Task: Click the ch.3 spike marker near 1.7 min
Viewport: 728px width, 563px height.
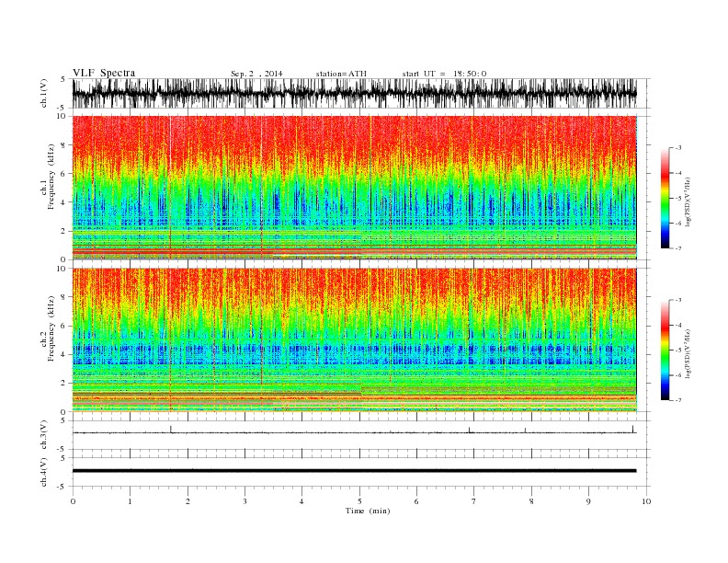Action: tap(171, 430)
